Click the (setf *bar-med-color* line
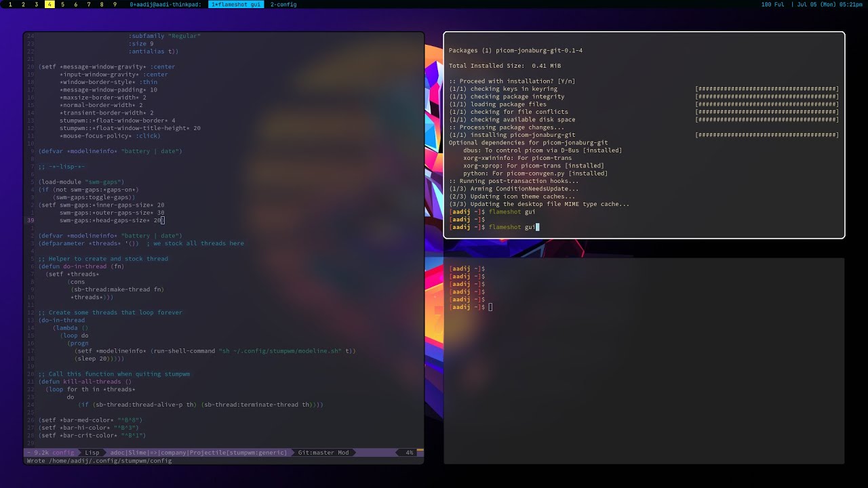The image size is (868, 488). [x=90, y=420]
